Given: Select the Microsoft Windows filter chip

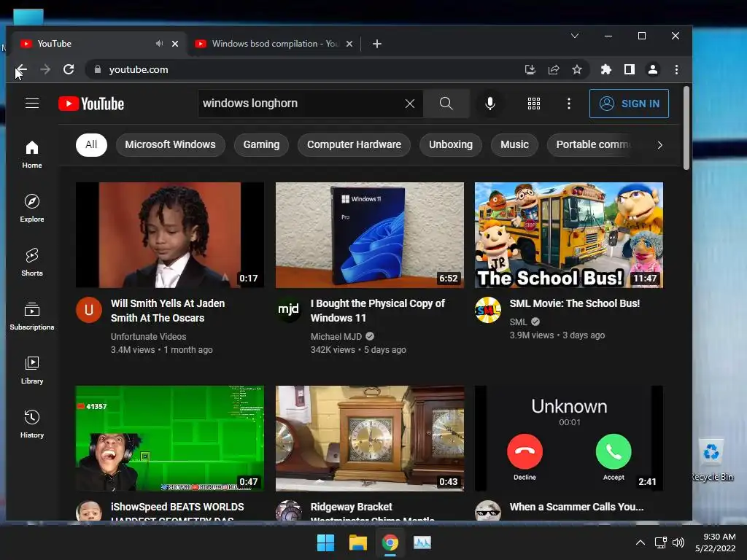Looking at the screenshot, I should click(170, 145).
